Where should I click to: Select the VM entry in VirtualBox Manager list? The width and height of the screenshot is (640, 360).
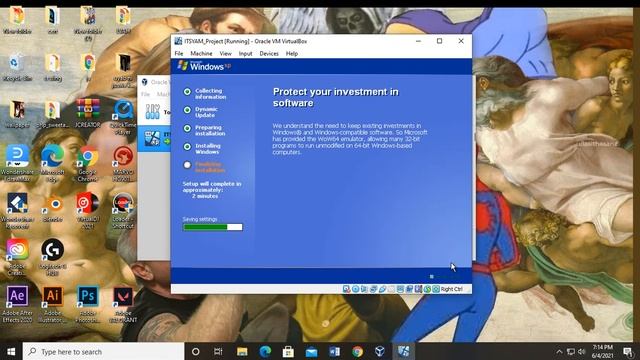pyautogui.click(x=154, y=138)
